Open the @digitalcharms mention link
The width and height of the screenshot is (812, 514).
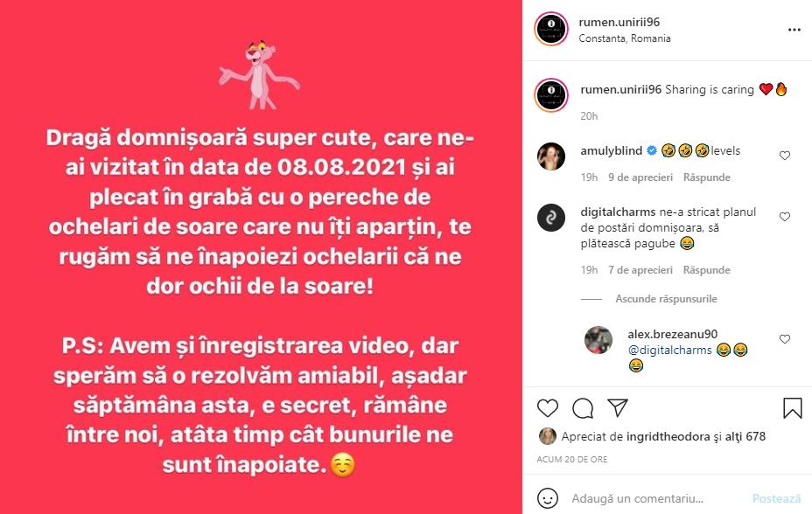[669, 350]
